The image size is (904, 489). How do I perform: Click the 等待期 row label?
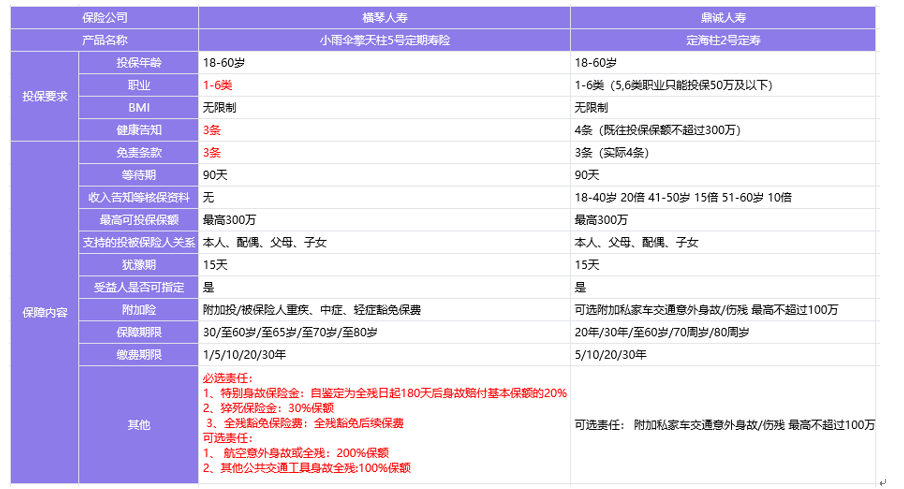138,175
